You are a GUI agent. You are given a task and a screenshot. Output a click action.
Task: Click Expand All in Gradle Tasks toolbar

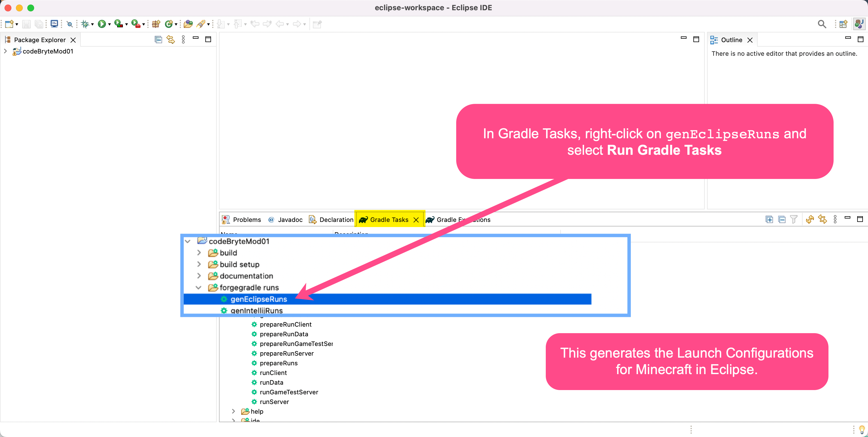(x=769, y=220)
